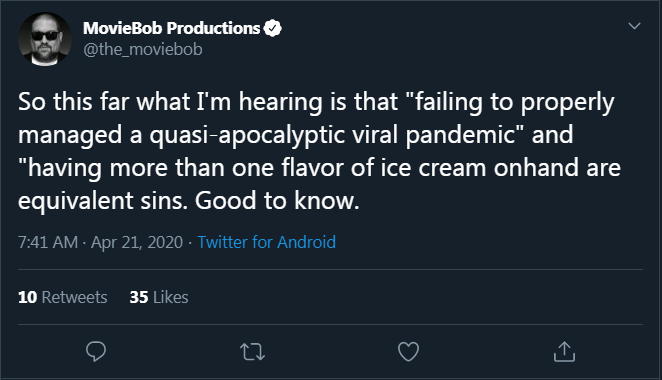Open the MovieBob Productions display name
The width and height of the screenshot is (662, 380).
tap(171, 28)
